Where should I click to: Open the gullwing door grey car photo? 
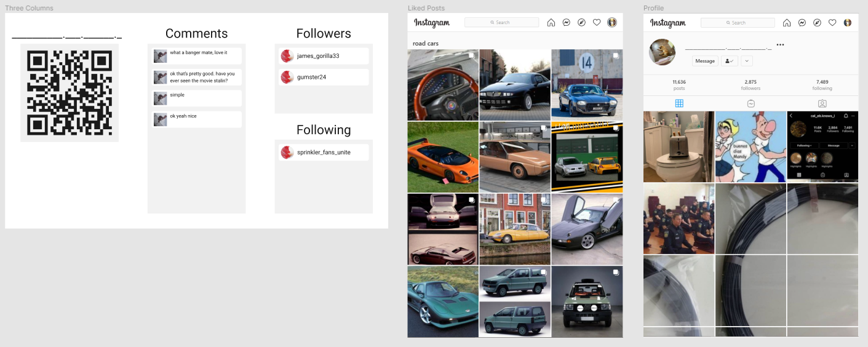pos(587,229)
